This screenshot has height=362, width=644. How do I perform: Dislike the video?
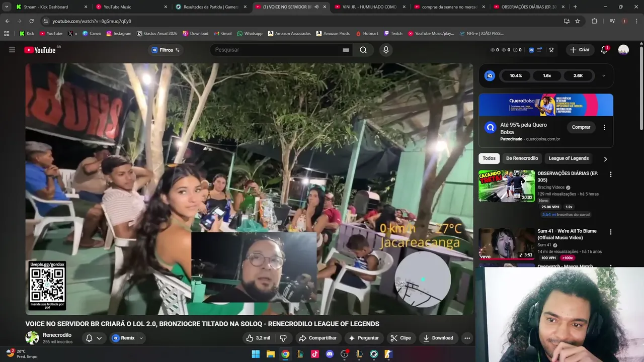click(283, 338)
